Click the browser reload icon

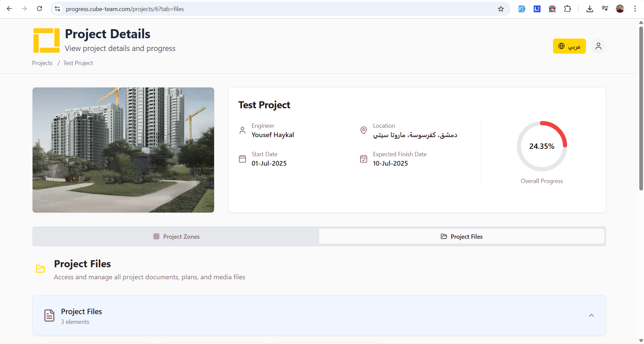[39, 9]
